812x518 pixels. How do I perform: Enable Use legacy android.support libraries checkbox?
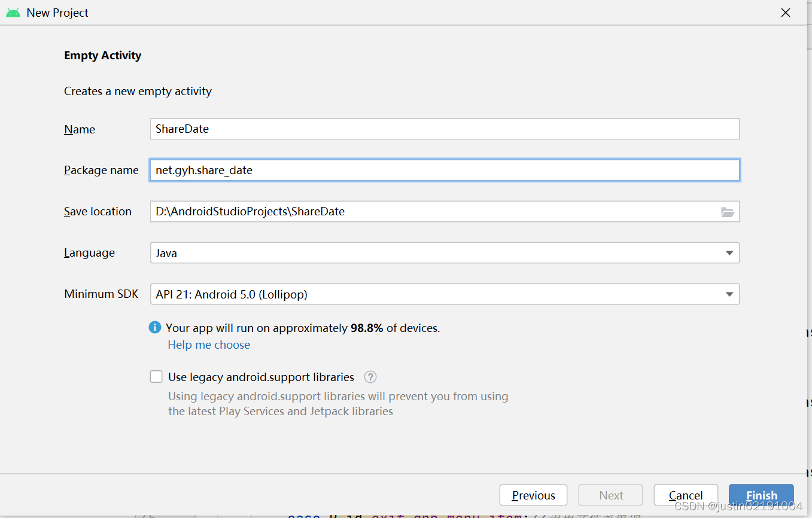pyautogui.click(x=156, y=377)
